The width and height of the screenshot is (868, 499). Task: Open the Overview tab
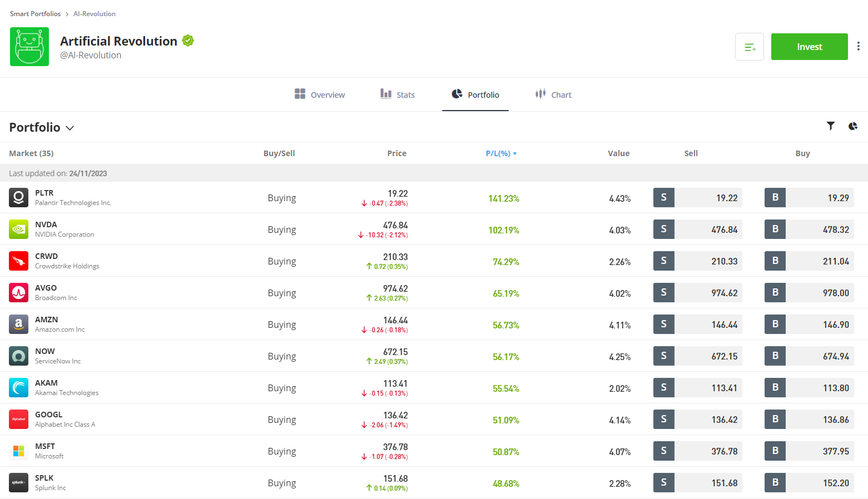click(x=320, y=95)
